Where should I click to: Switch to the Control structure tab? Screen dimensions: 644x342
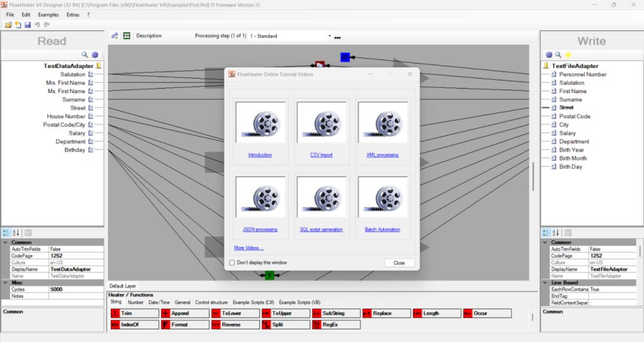coord(211,302)
